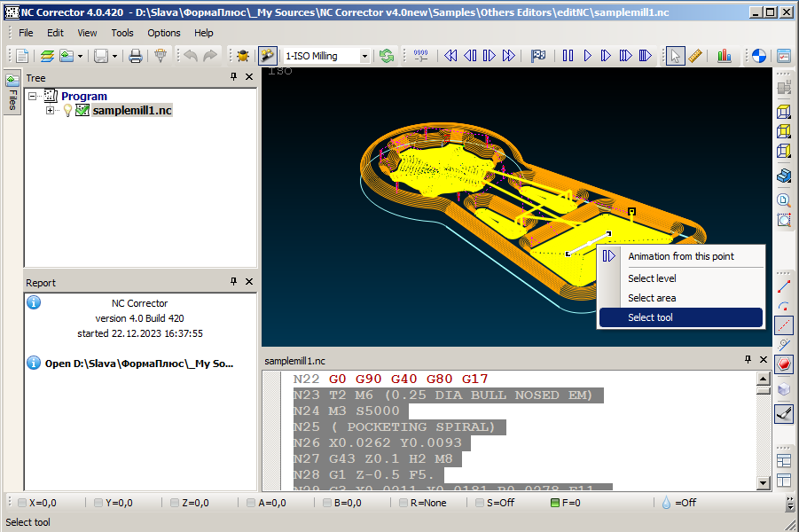Create a new file with toolbar icon
The image size is (799, 532).
pos(22,56)
